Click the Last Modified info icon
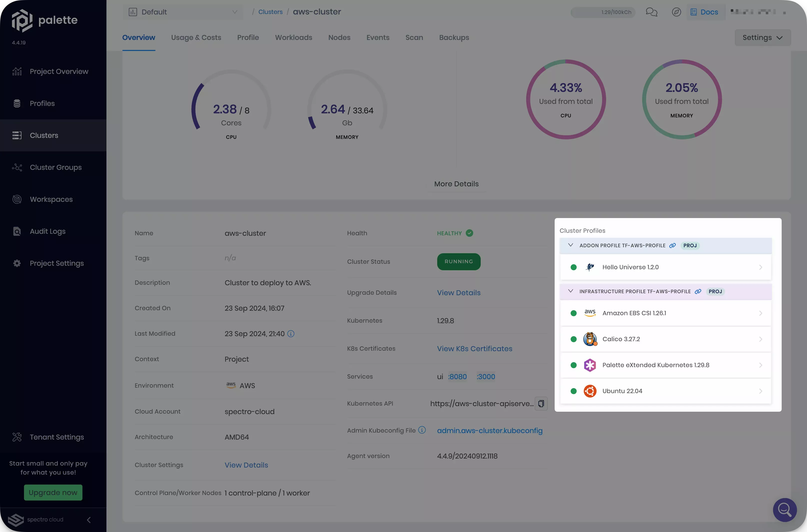Screen dimensions: 807x532 291,333
